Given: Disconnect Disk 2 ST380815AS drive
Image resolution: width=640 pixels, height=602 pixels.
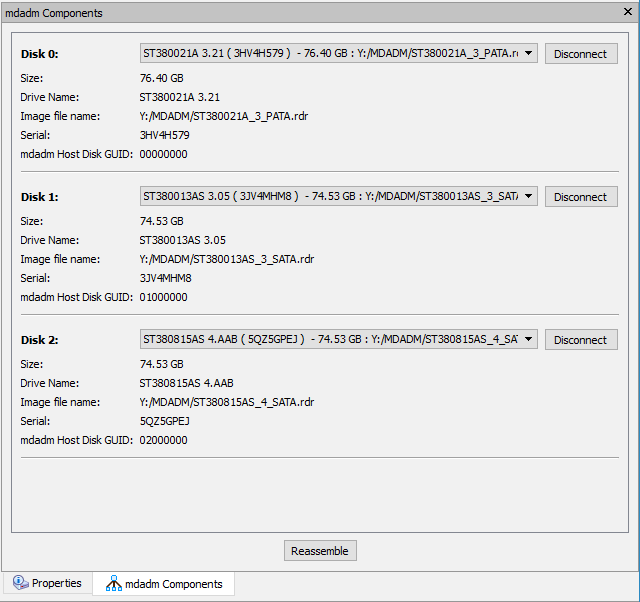Looking at the screenshot, I should (581, 340).
